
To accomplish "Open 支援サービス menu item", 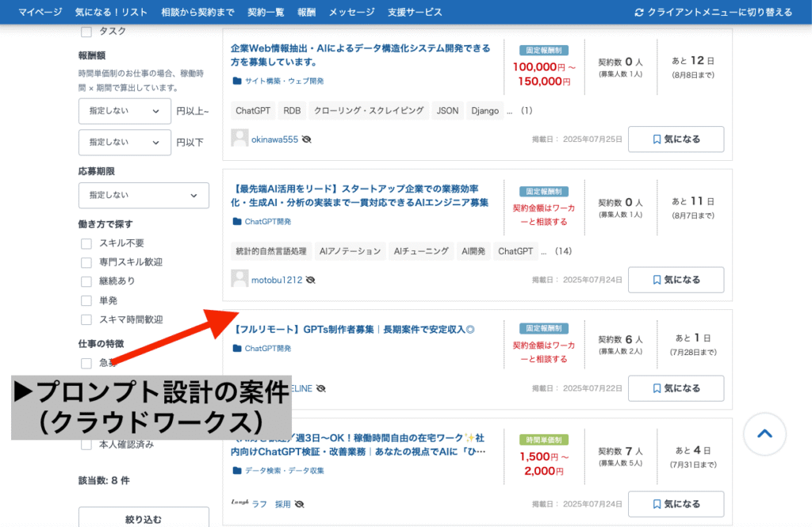I will point(415,12).
